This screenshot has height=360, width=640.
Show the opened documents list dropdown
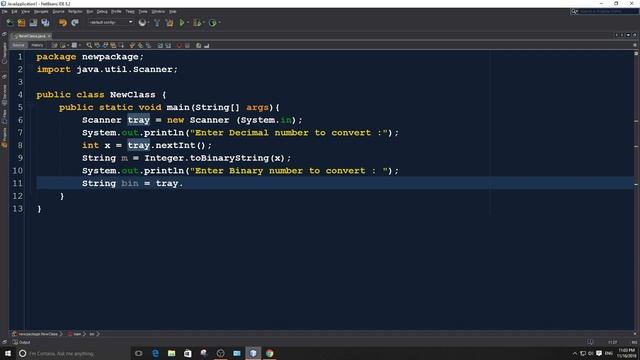click(x=628, y=35)
